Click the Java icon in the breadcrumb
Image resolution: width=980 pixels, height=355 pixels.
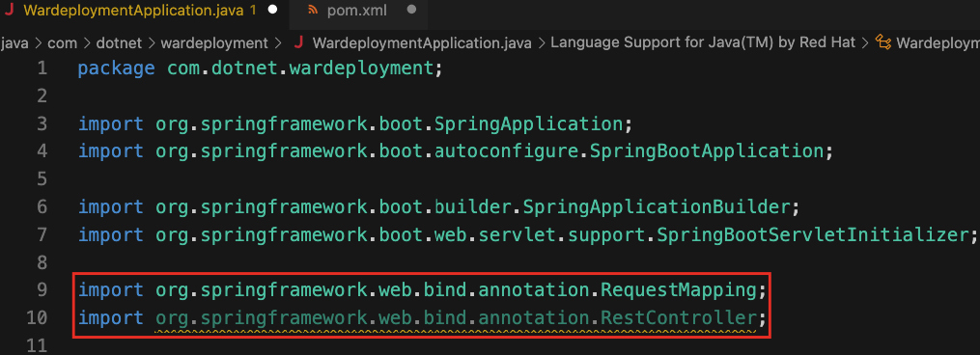coord(298,43)
